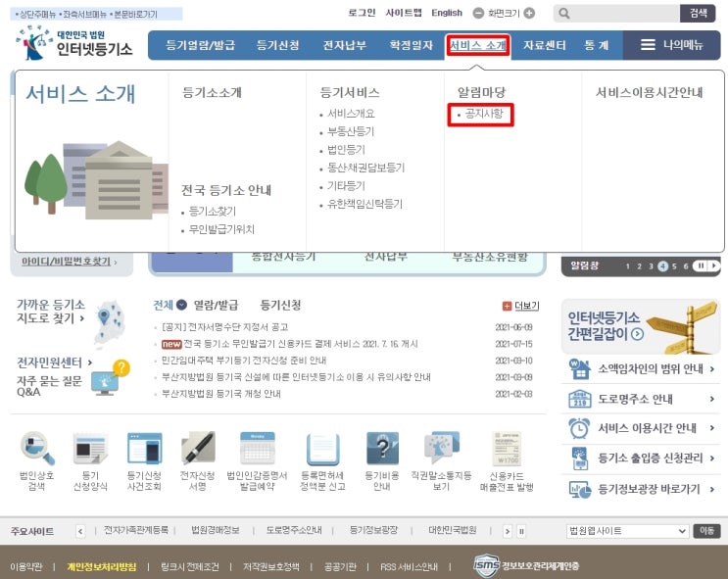Click 등기소찾기 link

(x=213, y=212)
